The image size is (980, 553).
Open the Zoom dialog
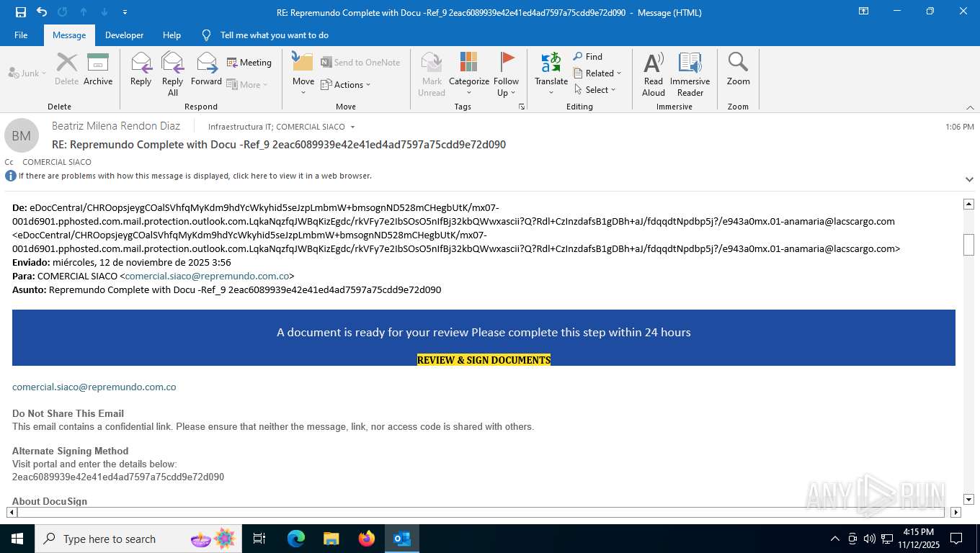click(738, 70)
